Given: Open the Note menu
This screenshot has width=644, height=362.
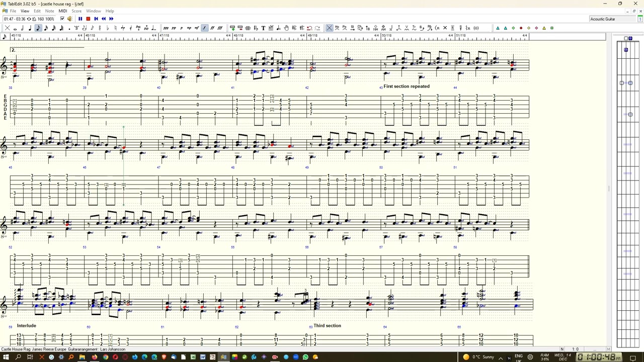Looking at the screenshot, I should (49, 11).
